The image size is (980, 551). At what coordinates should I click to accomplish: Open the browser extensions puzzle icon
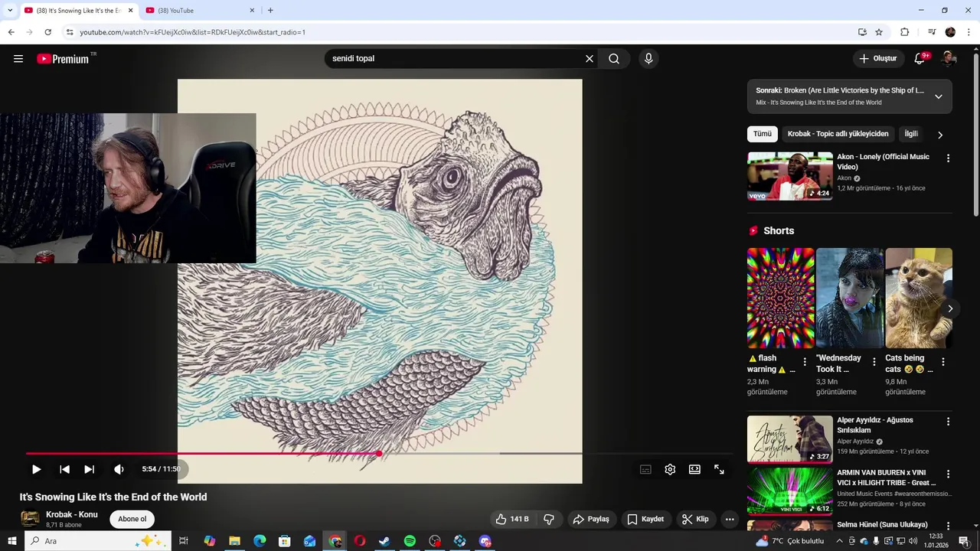pos(905,32)
